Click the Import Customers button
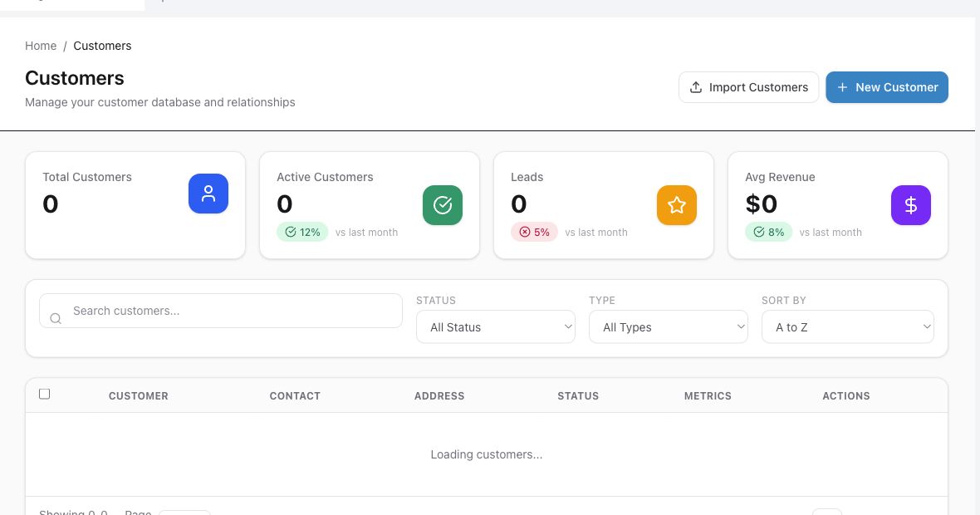 click(749, 87)
